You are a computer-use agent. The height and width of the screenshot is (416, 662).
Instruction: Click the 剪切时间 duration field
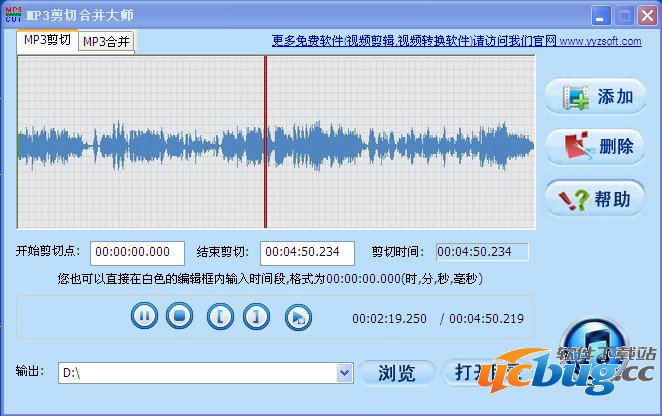482,253
